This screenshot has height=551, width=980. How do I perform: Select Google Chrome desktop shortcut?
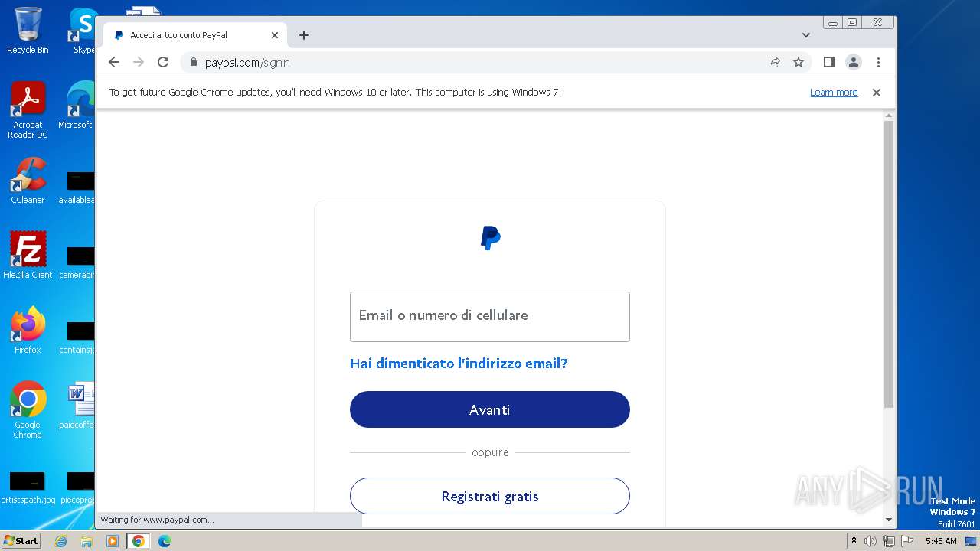[28, 409]
